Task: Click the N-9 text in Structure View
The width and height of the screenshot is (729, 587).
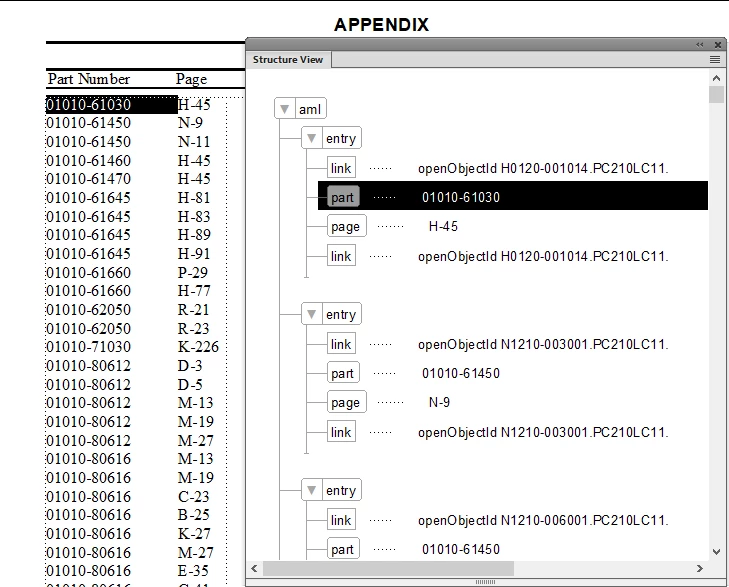Action: 439,402
